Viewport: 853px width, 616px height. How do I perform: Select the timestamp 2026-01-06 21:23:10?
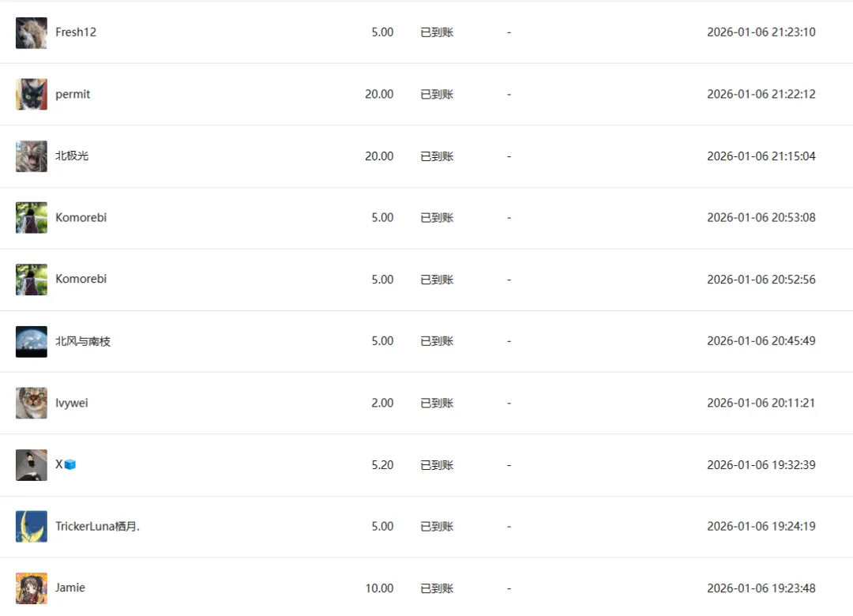(761, 32)
